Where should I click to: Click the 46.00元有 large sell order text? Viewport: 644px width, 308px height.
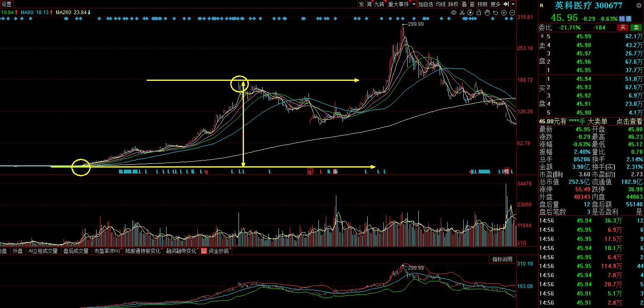[x=553, y=121]
